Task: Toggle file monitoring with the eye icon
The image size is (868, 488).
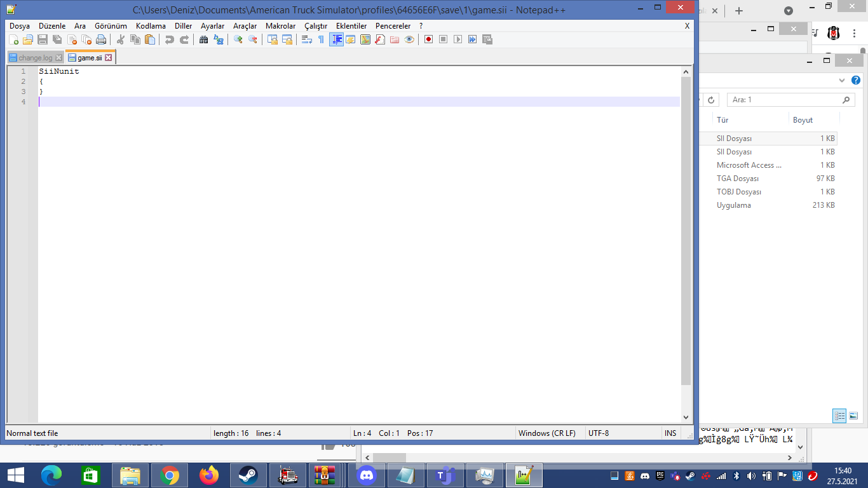Action: click(x=409, y=39)
